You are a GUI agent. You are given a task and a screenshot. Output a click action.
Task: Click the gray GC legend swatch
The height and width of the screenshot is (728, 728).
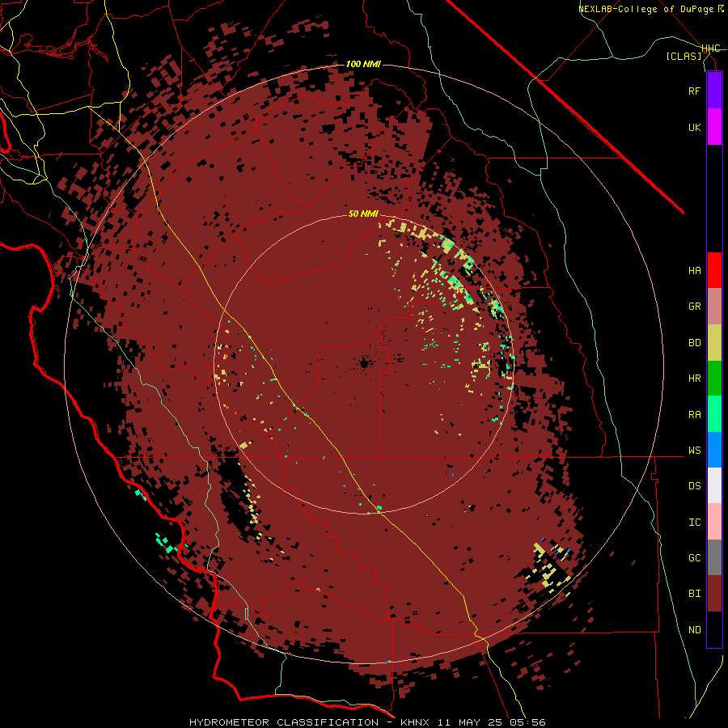click(x=714, y=557)
